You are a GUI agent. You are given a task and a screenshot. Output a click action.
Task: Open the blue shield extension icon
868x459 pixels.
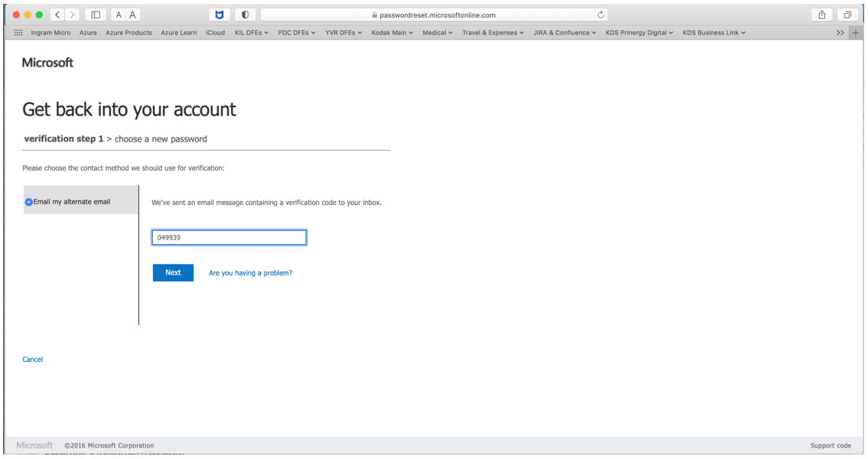pyautogui.click(x=219, y=15)
